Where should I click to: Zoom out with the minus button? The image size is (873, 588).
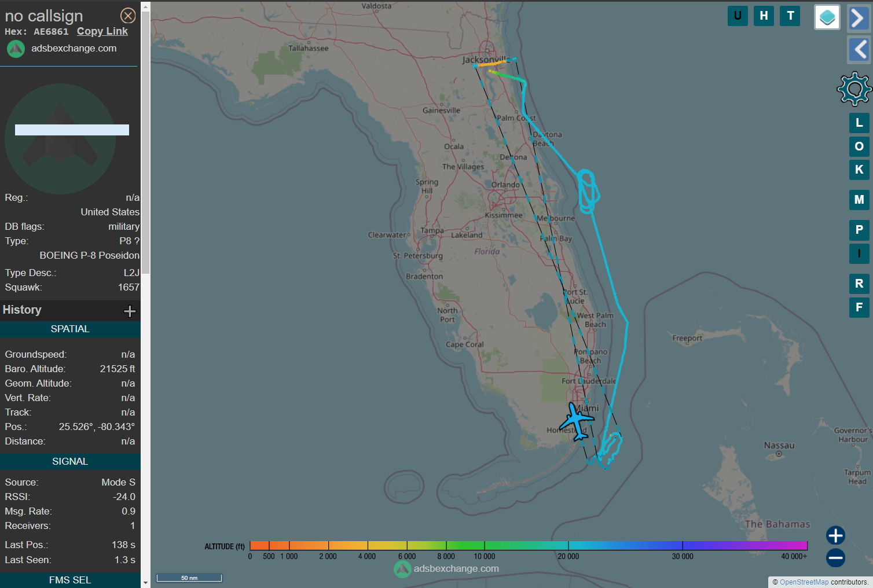coord(835,558)
